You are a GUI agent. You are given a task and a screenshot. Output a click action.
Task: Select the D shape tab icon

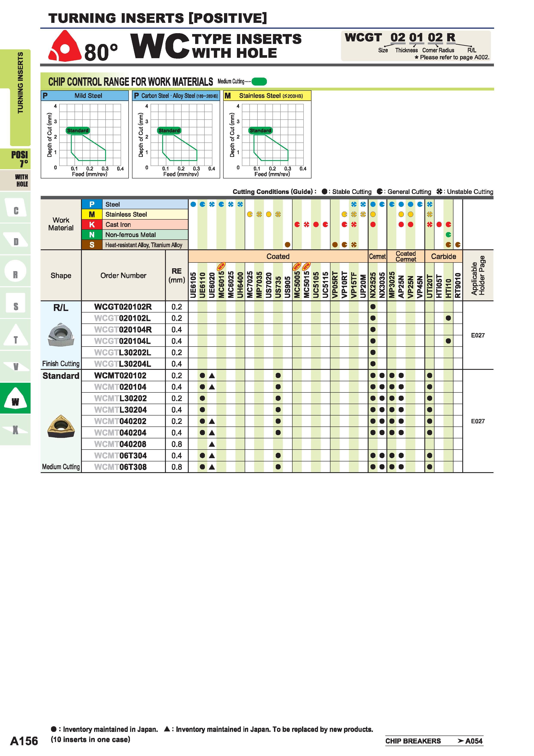tap(16, 239)
